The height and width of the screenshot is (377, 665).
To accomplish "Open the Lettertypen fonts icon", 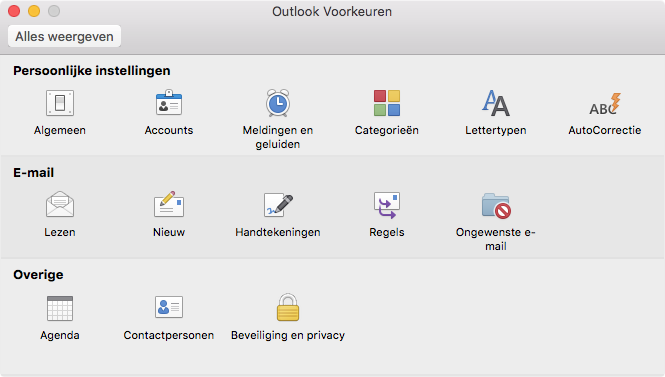I will tap(496, 103).
